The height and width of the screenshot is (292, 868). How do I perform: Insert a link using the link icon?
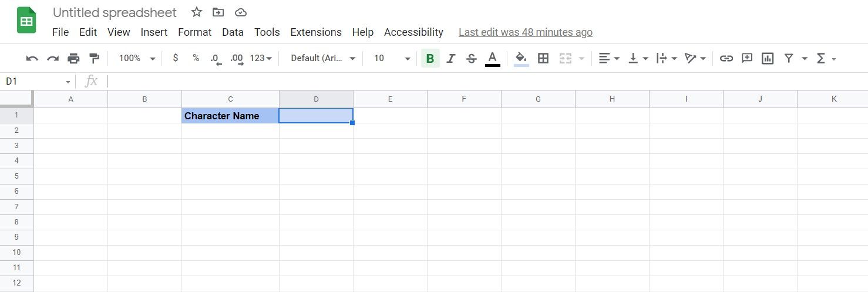(726, 58)
